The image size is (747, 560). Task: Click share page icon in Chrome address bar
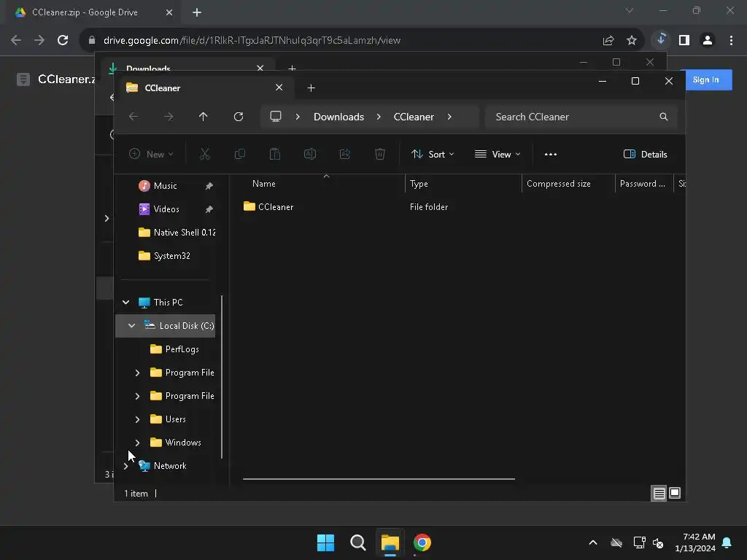click(x=608, y=41)
